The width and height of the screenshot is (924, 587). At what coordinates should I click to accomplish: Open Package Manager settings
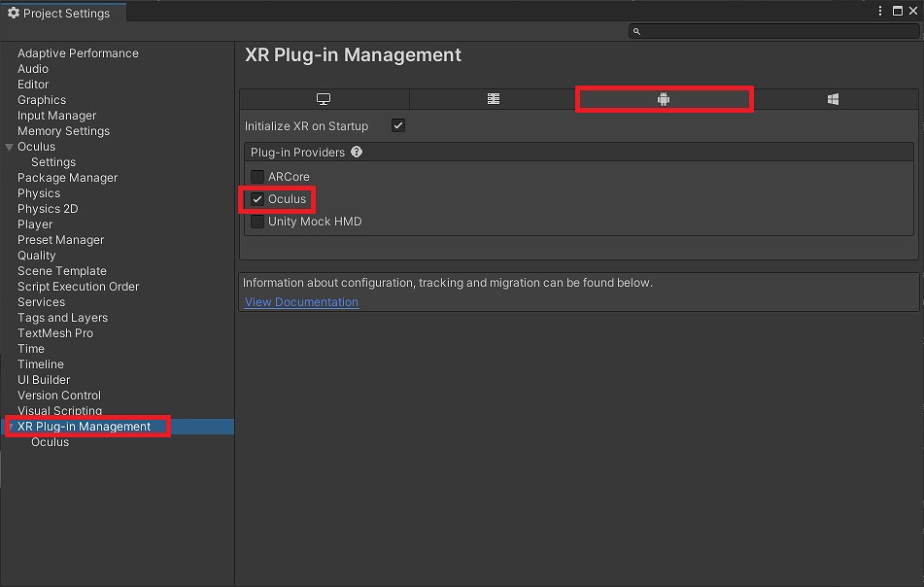(68, 178)
